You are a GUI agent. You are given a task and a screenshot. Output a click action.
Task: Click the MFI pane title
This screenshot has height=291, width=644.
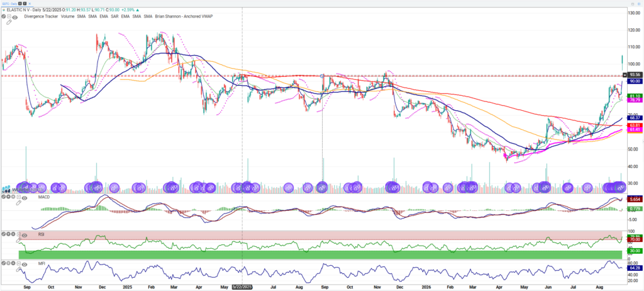(42, 263)
